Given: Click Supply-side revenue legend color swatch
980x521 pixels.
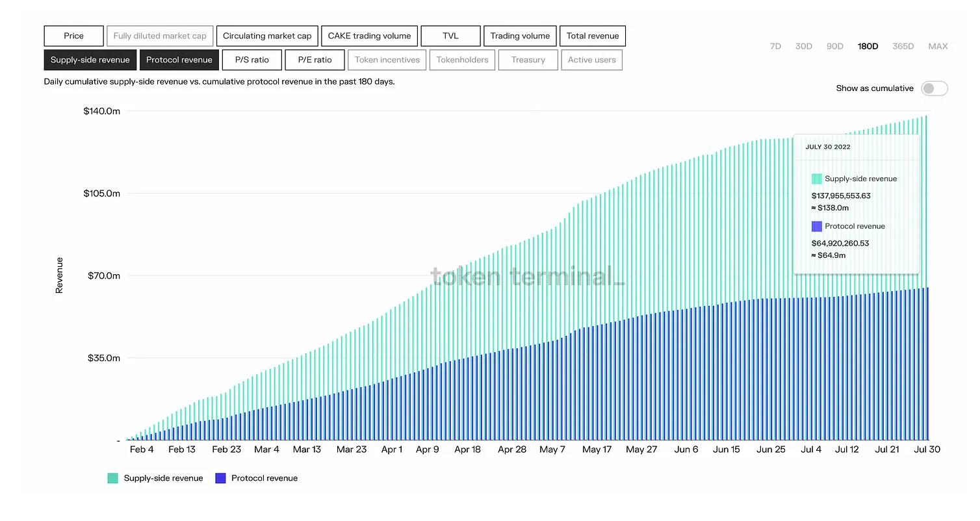Looking at the screenshot, I should (x=113, y=478).
